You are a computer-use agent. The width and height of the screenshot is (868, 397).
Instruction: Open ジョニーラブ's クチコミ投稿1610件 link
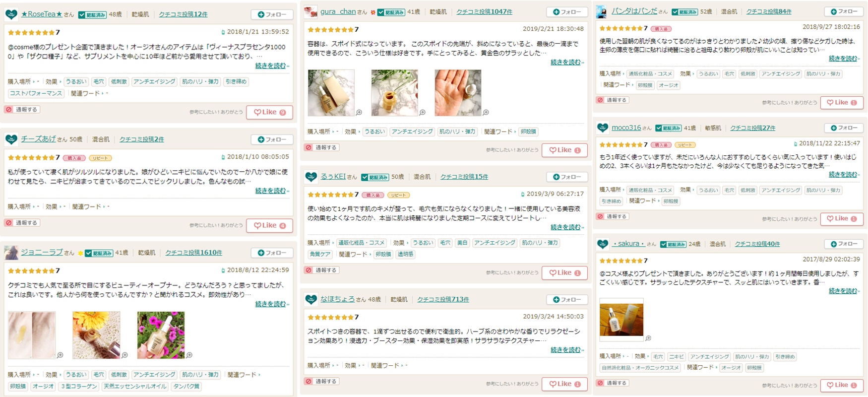193,253
